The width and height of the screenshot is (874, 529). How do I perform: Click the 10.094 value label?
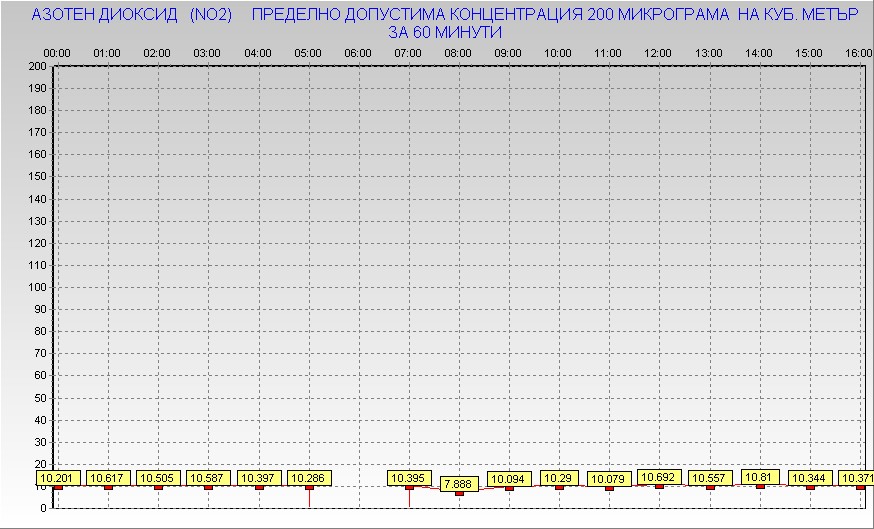[x=509, y=478]
